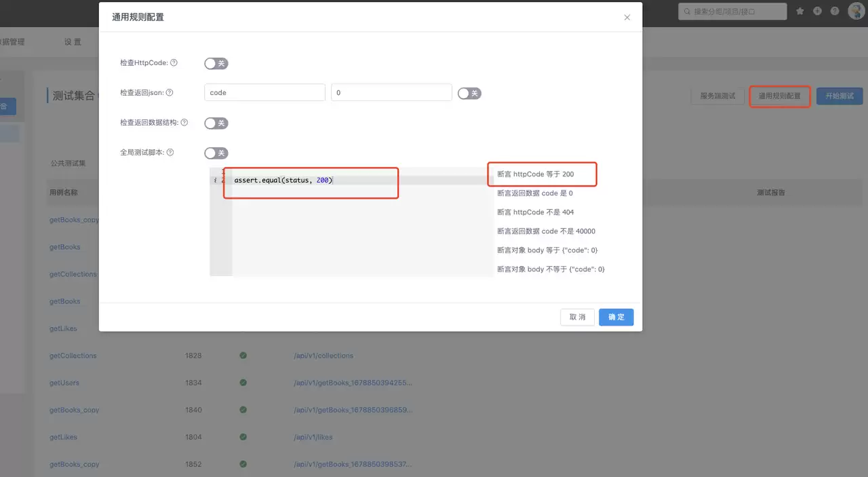Confirm with the 确定 button
The image size is (868, 477).
point(616,317)
